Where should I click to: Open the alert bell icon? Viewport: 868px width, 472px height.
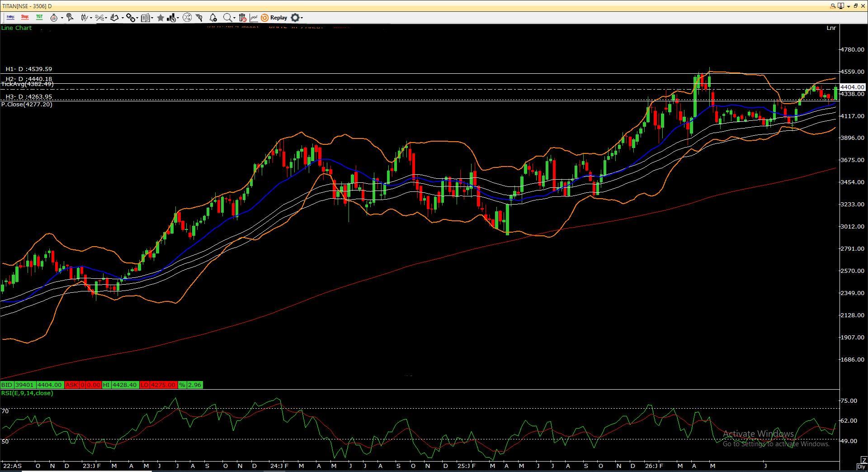pos(213,18)
